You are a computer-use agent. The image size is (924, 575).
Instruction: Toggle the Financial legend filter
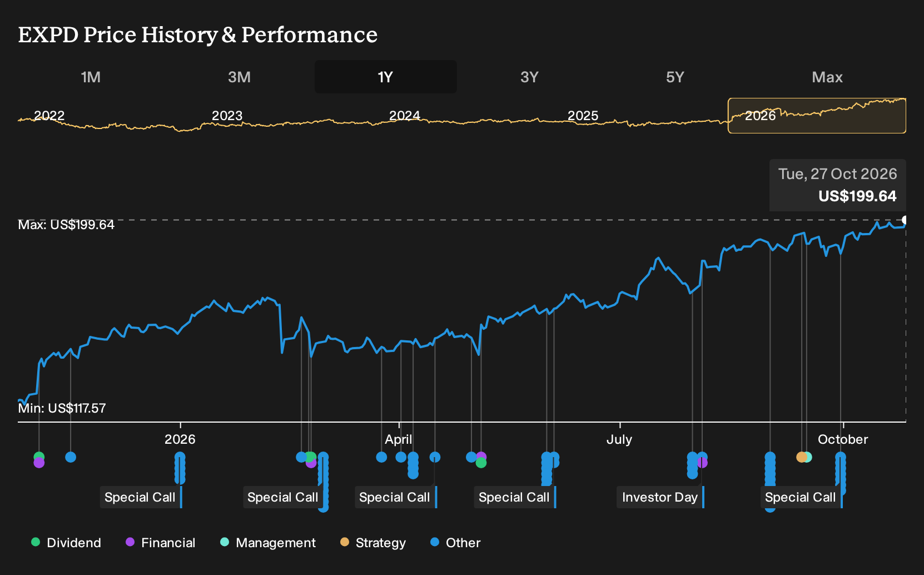tap(161, 543)
